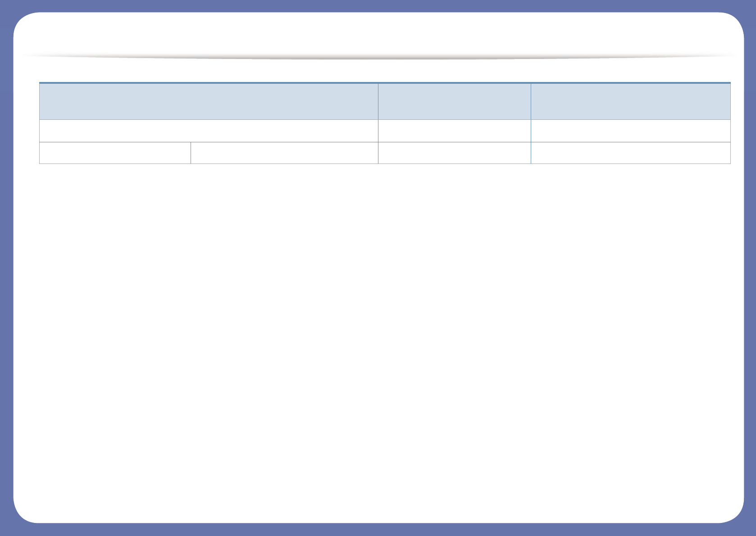Select the last cell in first body row
This screenshot has height=536, width=756.
point(631,131)
